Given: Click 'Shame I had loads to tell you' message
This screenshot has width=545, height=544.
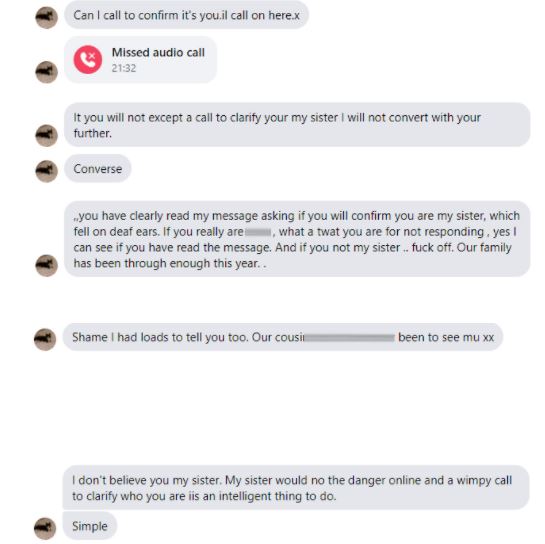Looking at the screenshot, I should (283, 337).
